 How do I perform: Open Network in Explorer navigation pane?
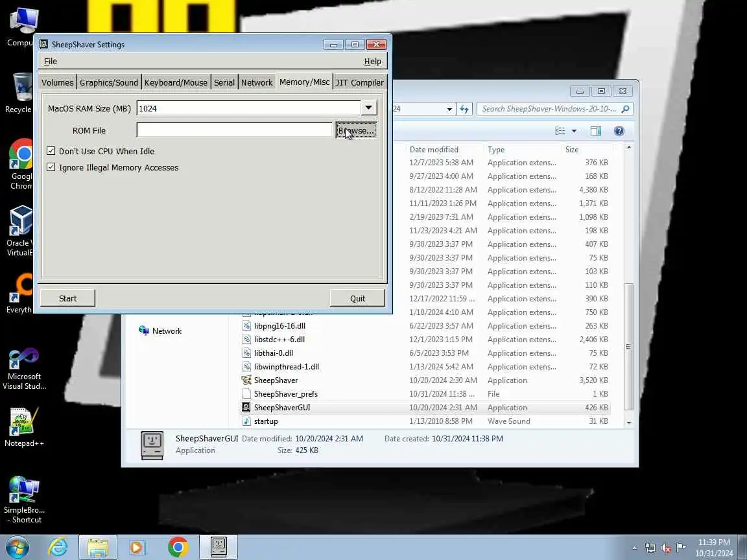tap(160, 331)
